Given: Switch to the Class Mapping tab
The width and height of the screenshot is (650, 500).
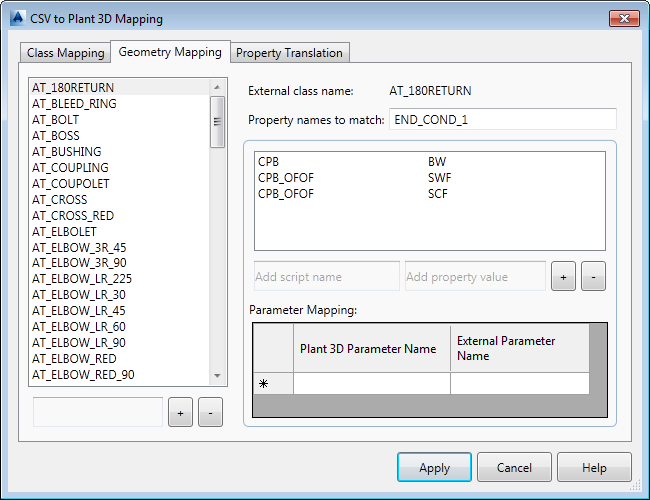Looking at the screenshot, I should coord(65,53).
